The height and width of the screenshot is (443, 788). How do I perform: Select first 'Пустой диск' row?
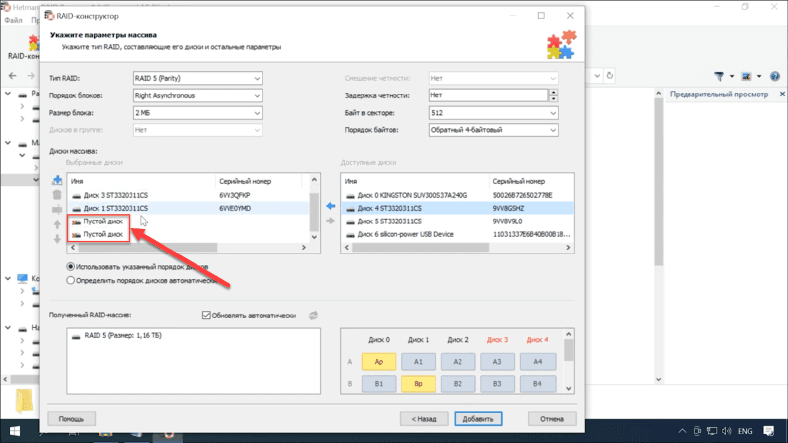pos(188,222)
